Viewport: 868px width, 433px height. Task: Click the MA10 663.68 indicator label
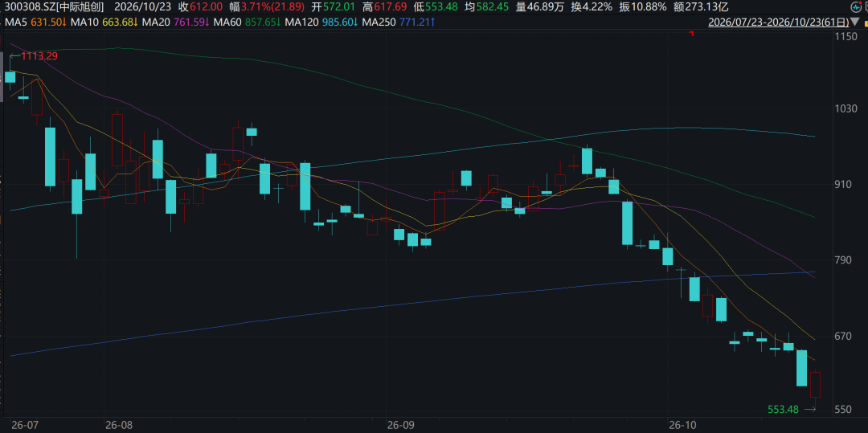pos(103,22)
